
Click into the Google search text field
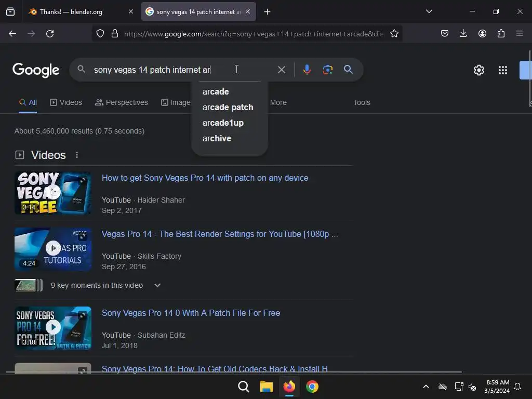click(183, 70)
